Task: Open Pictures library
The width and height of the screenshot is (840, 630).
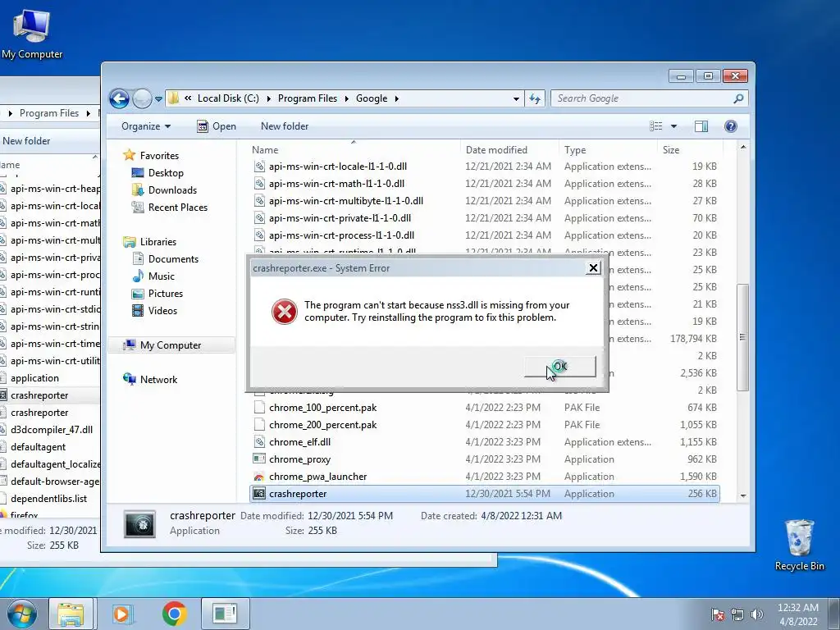Action: click(166, 294)
